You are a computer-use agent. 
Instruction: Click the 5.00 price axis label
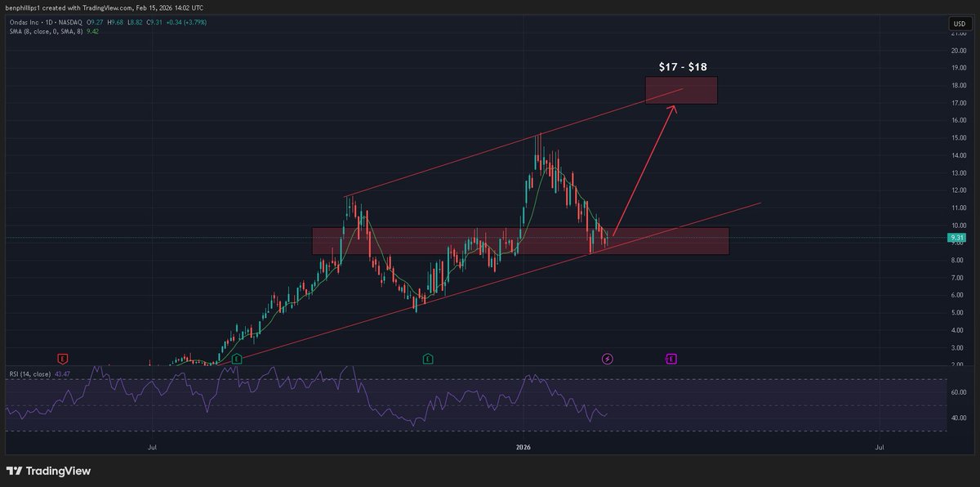coord(958,313)
